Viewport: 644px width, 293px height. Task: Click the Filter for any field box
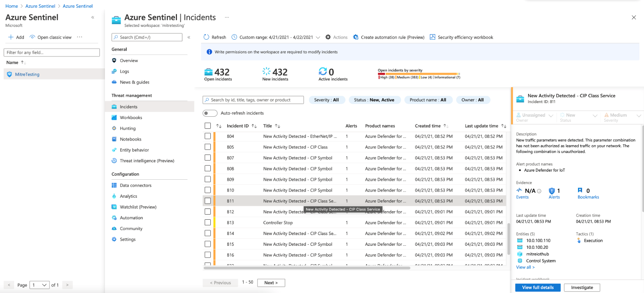click(52, 52)
